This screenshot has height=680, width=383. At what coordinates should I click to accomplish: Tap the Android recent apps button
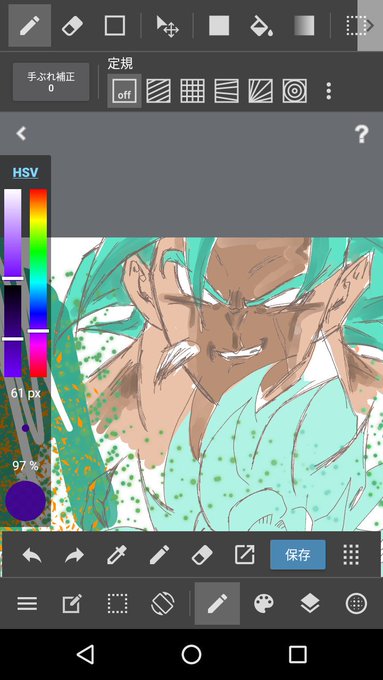tap(298, 654)
